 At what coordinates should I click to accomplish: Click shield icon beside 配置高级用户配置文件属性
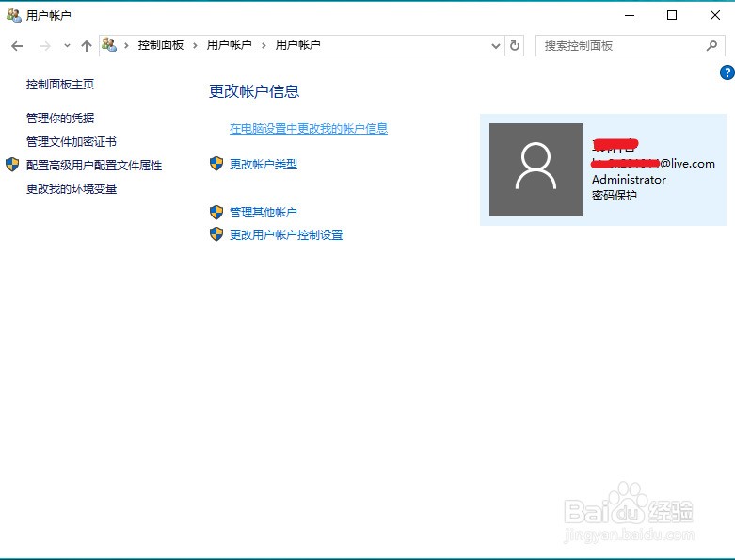pos(12,165)
